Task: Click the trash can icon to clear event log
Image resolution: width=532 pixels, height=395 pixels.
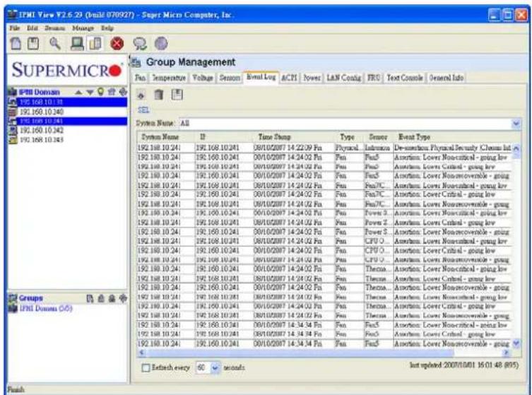Action: pyautogui.click(x=158, y=95)
